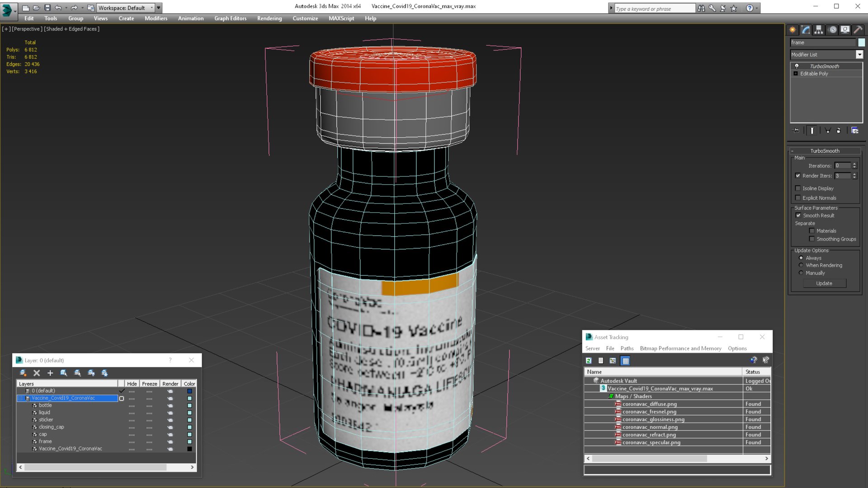
Task: Click Table View icon in Asset Tracking
Action: click(x=625, y=361)
